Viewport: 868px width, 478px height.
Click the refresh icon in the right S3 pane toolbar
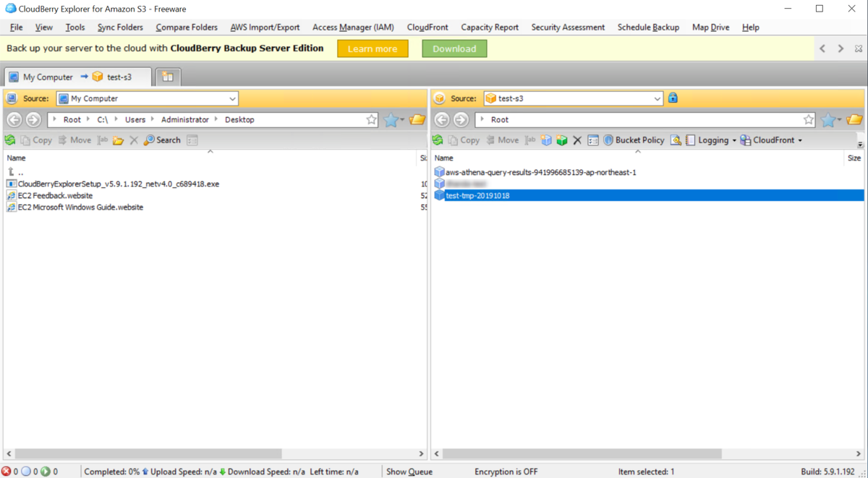click(438, 140)
